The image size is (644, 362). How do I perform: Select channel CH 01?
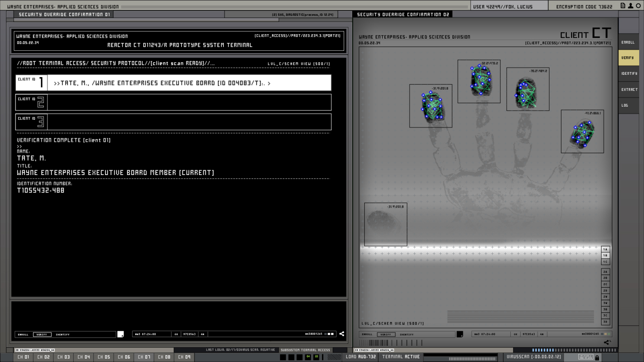[x=23, y=357]
